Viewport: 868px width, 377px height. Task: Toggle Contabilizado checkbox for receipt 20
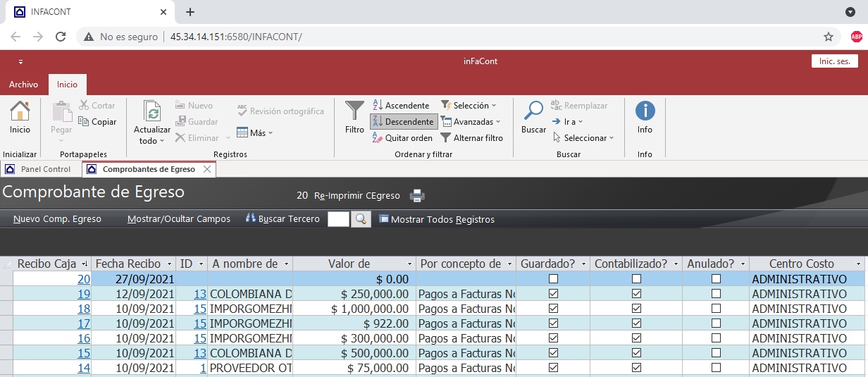(636, 279)
